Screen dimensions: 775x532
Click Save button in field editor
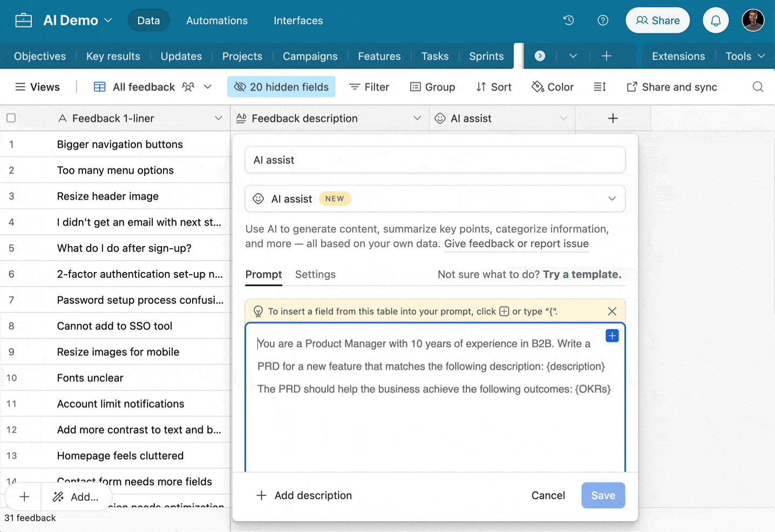[603, 495]
